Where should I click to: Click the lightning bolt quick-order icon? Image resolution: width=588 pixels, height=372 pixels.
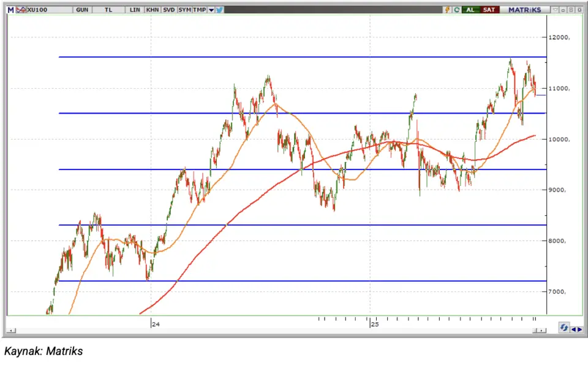point(448,10)
